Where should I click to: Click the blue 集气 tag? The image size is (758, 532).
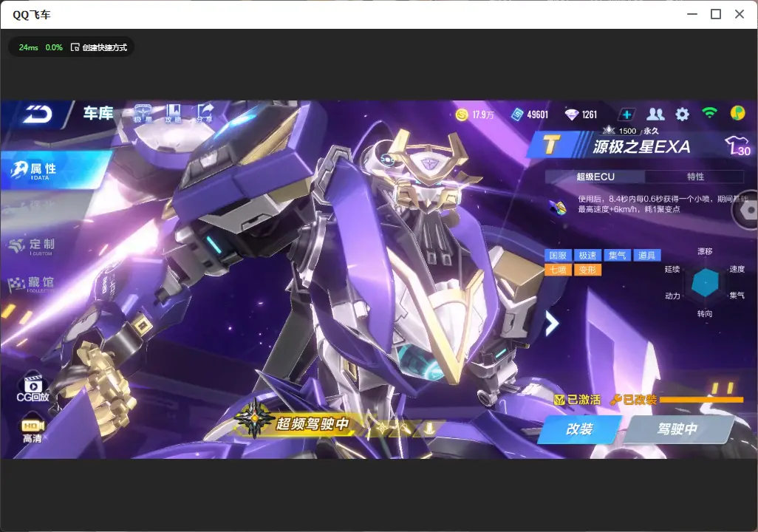tap(617, 256)
